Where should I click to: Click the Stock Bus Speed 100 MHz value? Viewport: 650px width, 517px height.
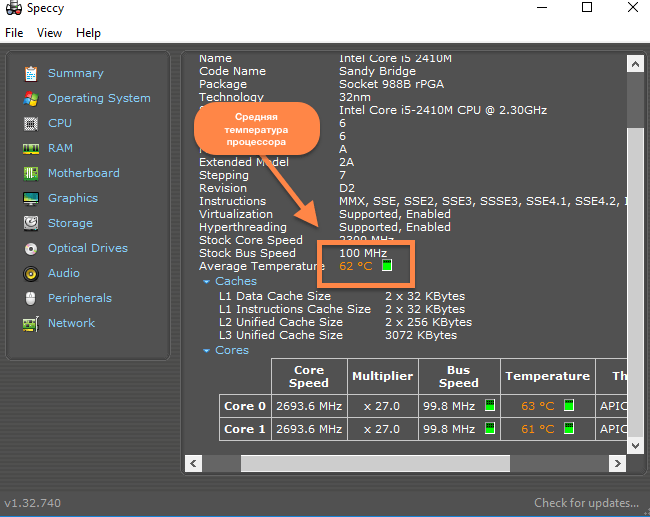click(x=363, y=253)
